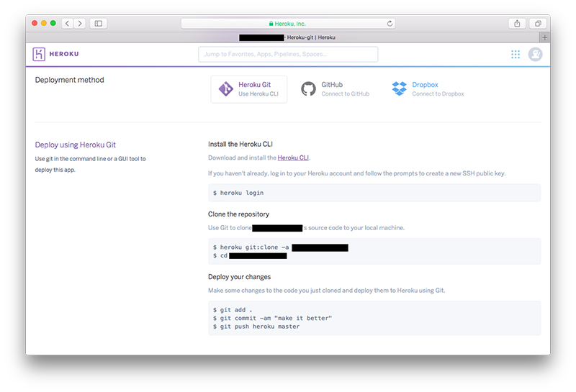The width and height of the screenshot is (576, 392).
Task: Click the 'heroku git:clone -a' command line
Action: (x=280, y=247)
